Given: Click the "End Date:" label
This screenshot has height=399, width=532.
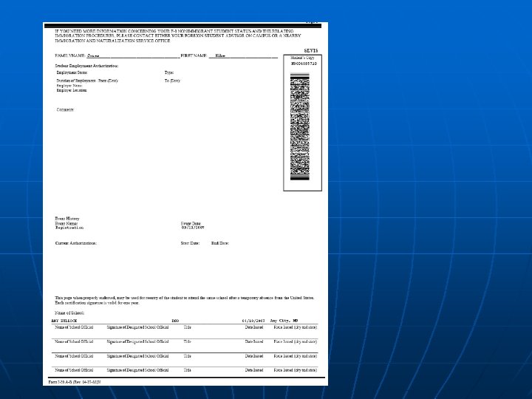Looking at the screenshot, I should [x=220, y=243].
